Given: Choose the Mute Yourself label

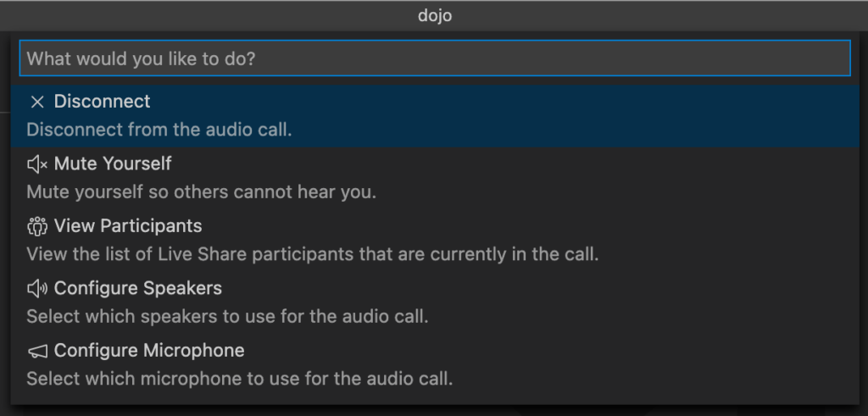Looking at the screenshot, I should 113,164.
